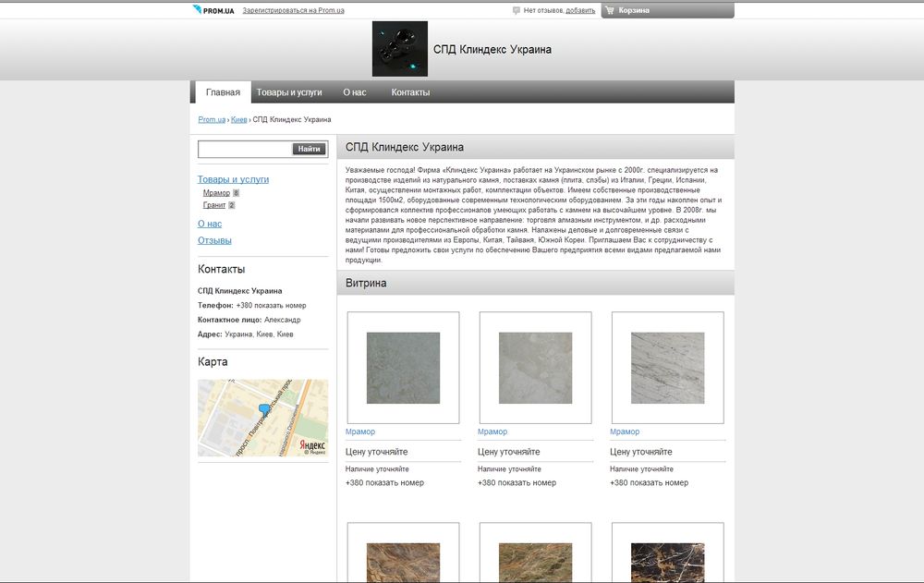This screenshot has width=924, height=583.
Task: Switch to the О нас tab
Action: 355,92
